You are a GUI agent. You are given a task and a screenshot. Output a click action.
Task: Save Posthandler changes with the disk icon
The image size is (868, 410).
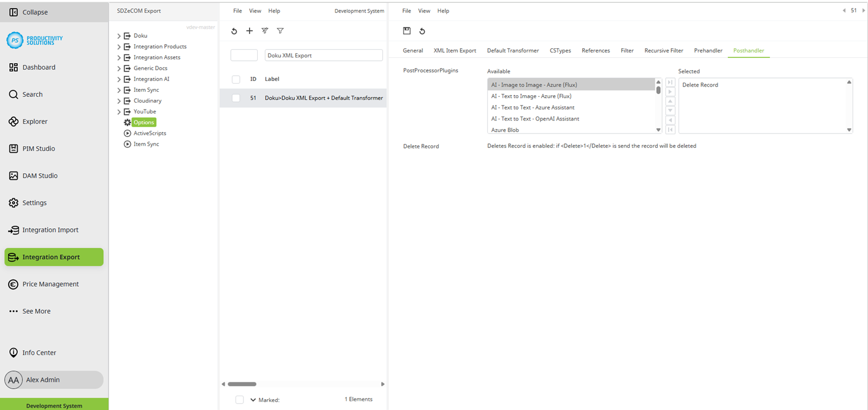pyautogui.click(x=408, y=31)
